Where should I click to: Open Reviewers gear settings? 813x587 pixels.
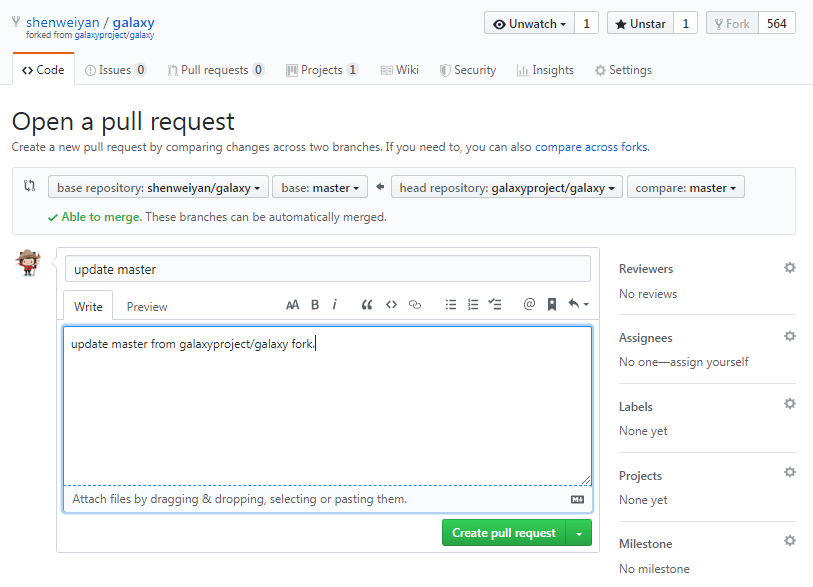click(x=790, y=268)
